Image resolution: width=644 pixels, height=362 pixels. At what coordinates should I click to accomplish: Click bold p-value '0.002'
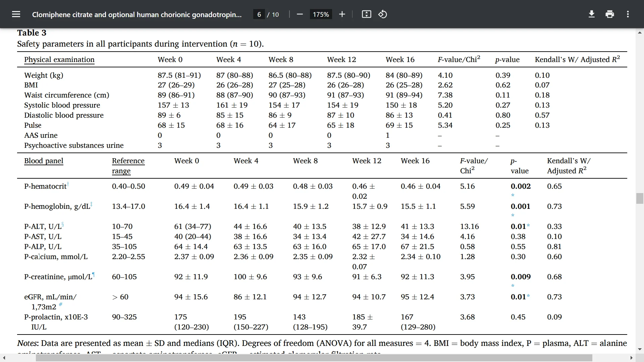(x=521, y=186)
